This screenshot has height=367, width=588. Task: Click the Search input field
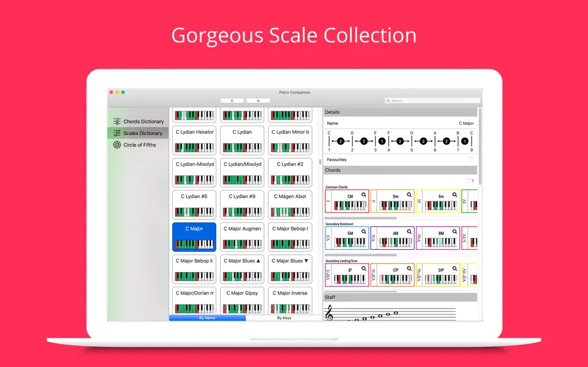432,101
